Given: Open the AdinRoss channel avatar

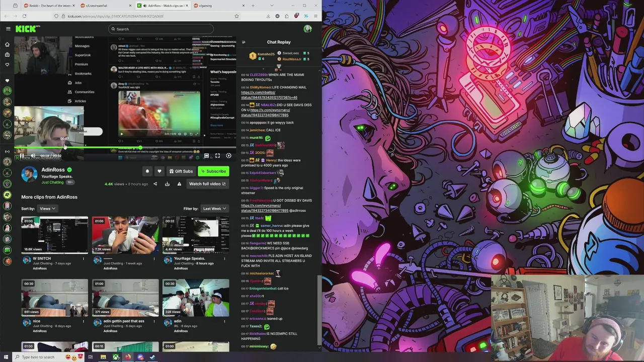Looking at the screenshot, I should coord(29,174).
